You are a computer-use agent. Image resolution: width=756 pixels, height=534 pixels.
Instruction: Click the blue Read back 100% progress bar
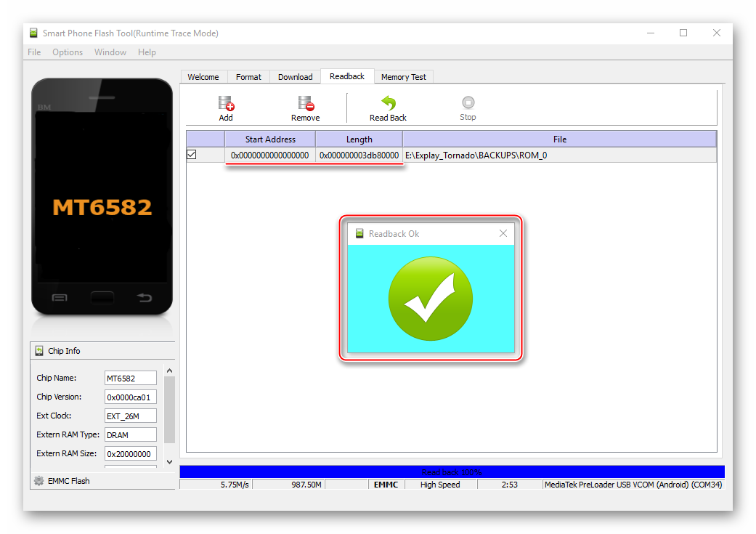pos(452,472)
